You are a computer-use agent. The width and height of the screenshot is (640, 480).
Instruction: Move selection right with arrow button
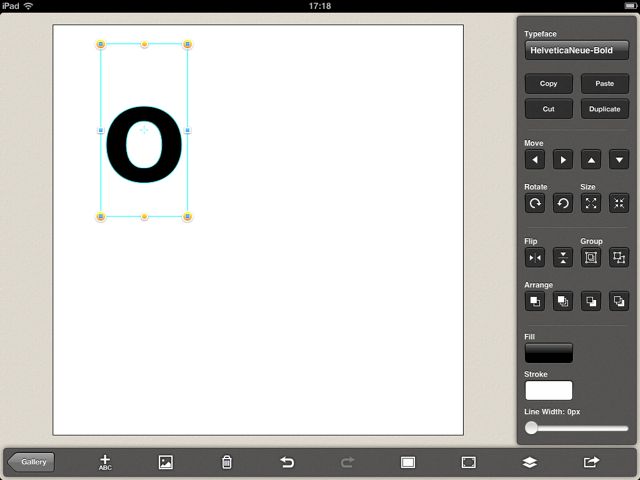tap(563, 160)
